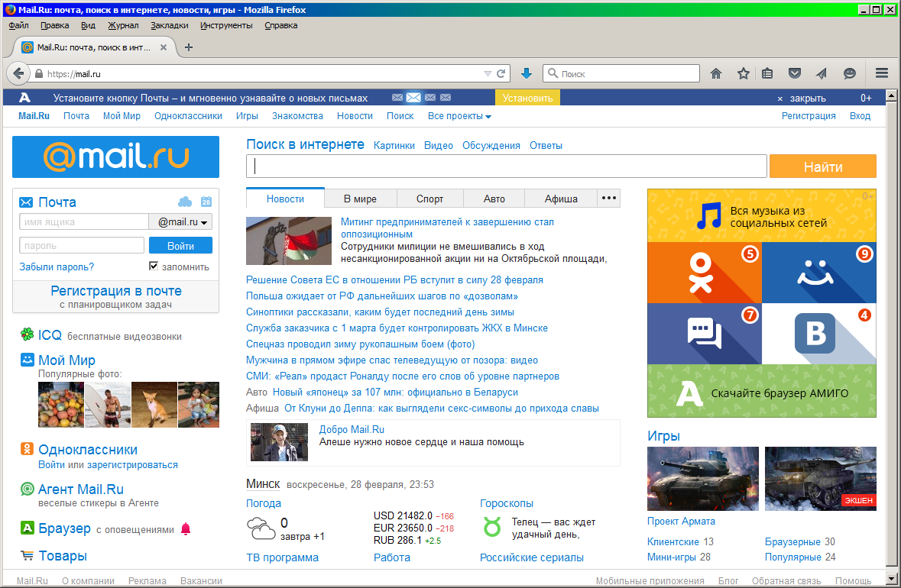Open the VK tile icon
Viewport: 901px width, 588px height.
tap(818, 334)
